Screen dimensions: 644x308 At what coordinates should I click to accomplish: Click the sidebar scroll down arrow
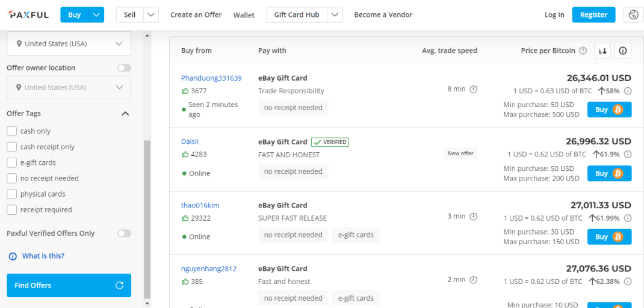[x=147, y=303]
